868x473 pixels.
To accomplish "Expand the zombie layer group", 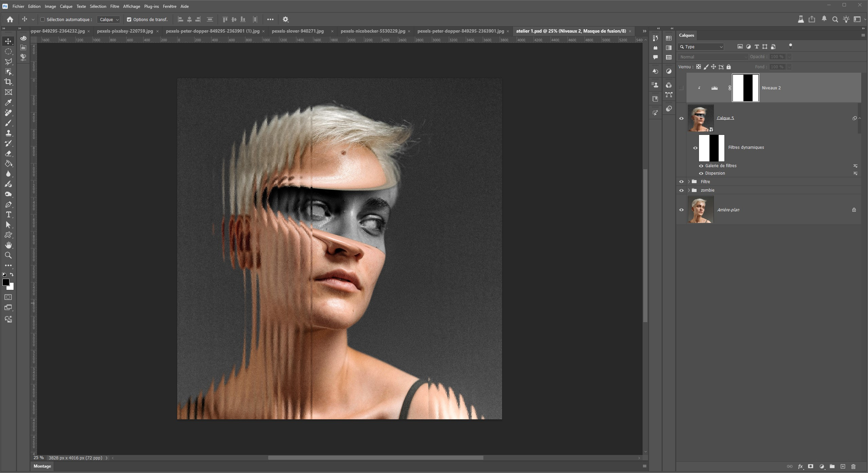I will coord(688,190).
